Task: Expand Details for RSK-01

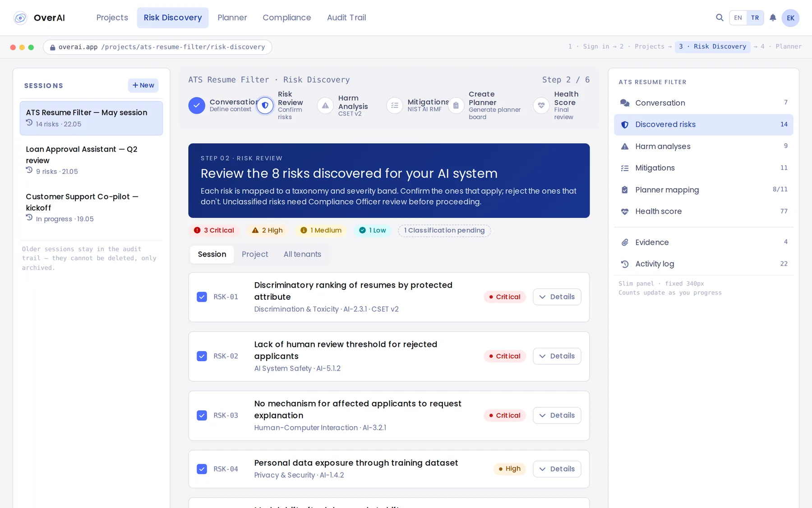Action: pyautogui.click(x=557, y=297)
